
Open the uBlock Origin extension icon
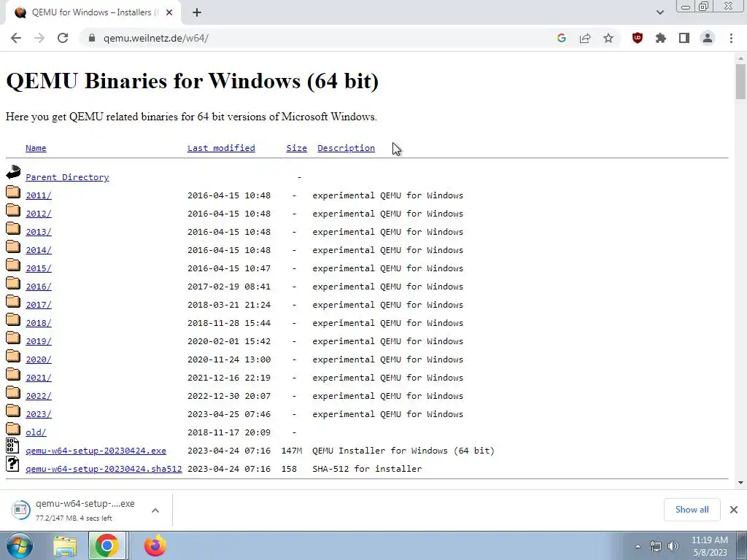point(638,38)
